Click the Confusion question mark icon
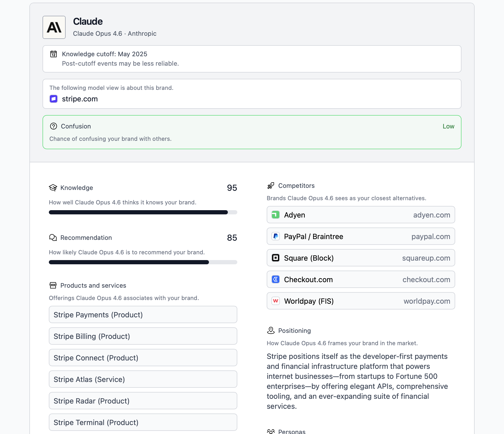The width and height of the screenshot is (504, 434). [54, 126]
